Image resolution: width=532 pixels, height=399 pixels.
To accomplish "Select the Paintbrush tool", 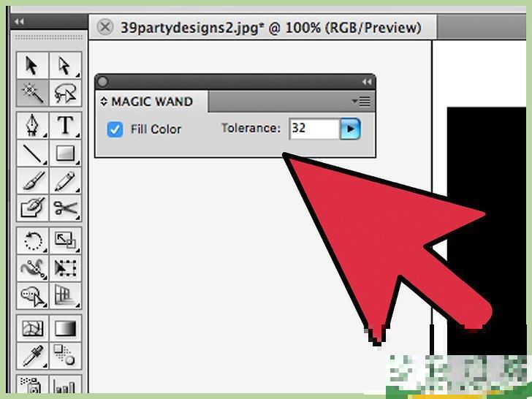I will pyautogui.click(x=32, y=180).
